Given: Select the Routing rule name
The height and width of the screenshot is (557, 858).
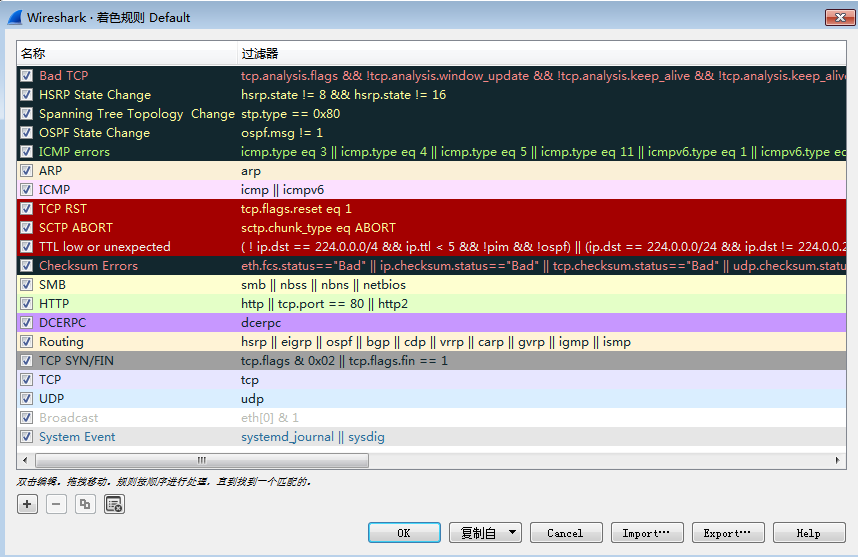Looking at the screenshot, I should click(61, 342).
